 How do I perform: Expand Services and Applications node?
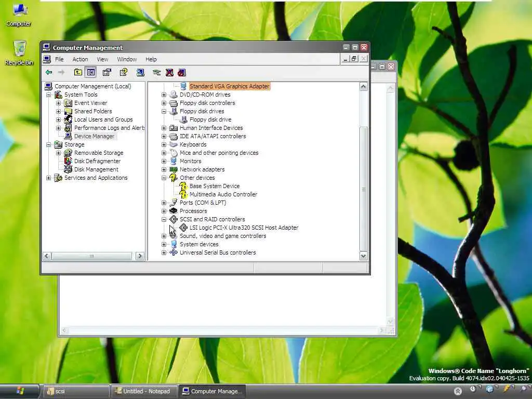coord(48,178)
